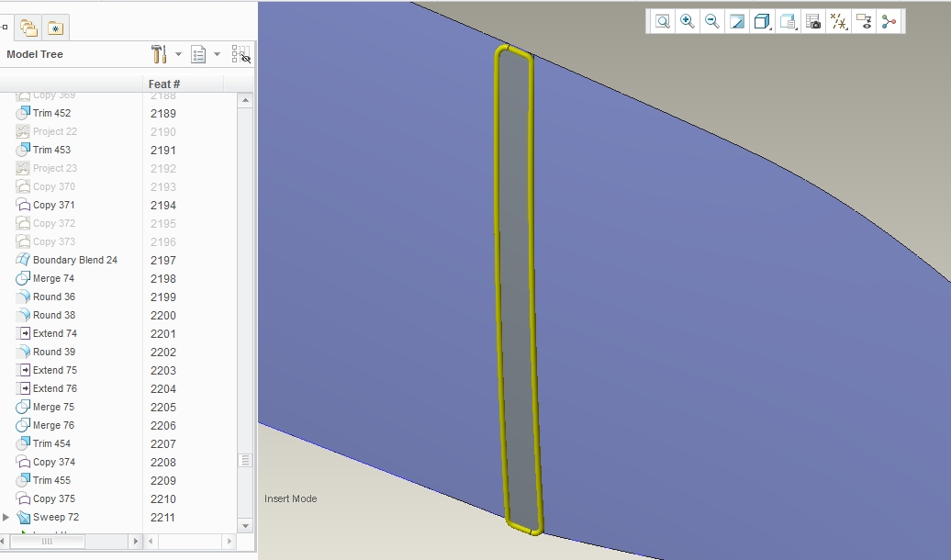
Task: Click the Project 22 feature icon
Action: [x=23, y=131]
